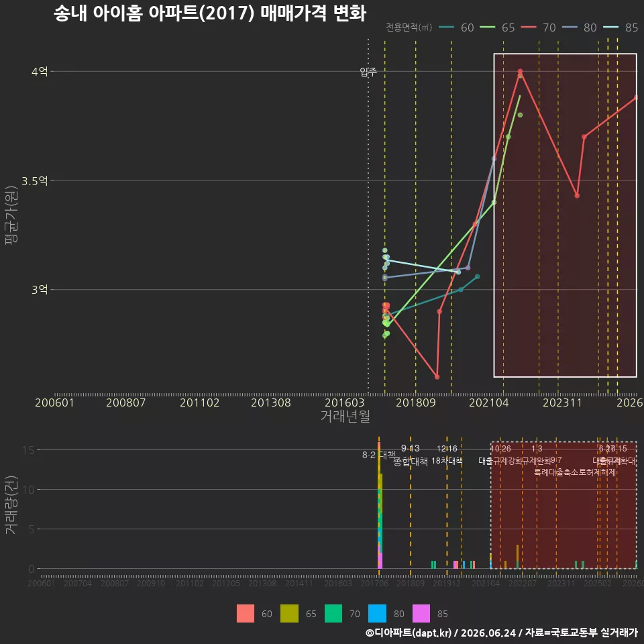This screenshot has width=644, height=644.
Task: Click the 201809 price chart x-axis label
Action: pyautogui.click(x=416, y=402)
